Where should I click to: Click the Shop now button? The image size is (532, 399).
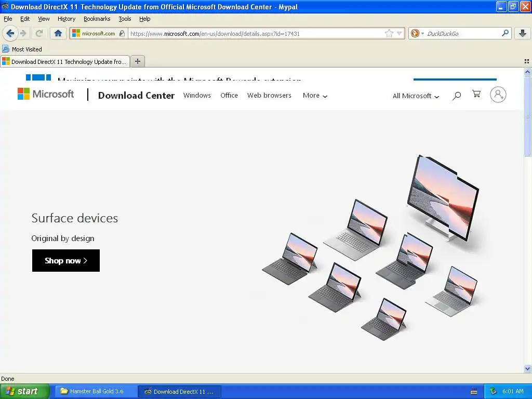[x=66, y=261]
